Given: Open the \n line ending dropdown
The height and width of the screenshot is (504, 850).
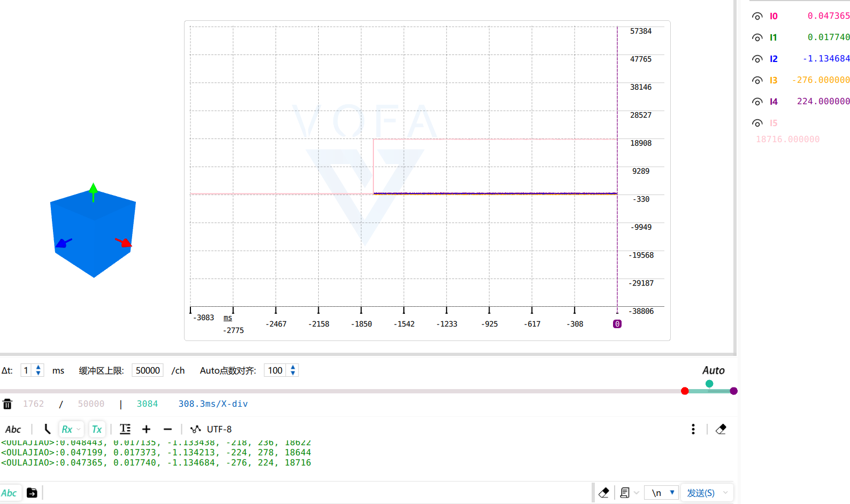Looking at the screenshot, I should tap(662, 493).
